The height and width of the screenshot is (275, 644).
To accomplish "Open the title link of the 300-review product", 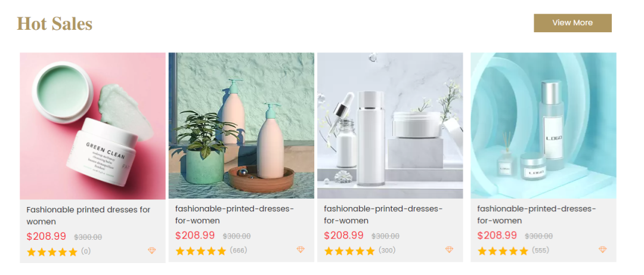I will pos(383,215).
